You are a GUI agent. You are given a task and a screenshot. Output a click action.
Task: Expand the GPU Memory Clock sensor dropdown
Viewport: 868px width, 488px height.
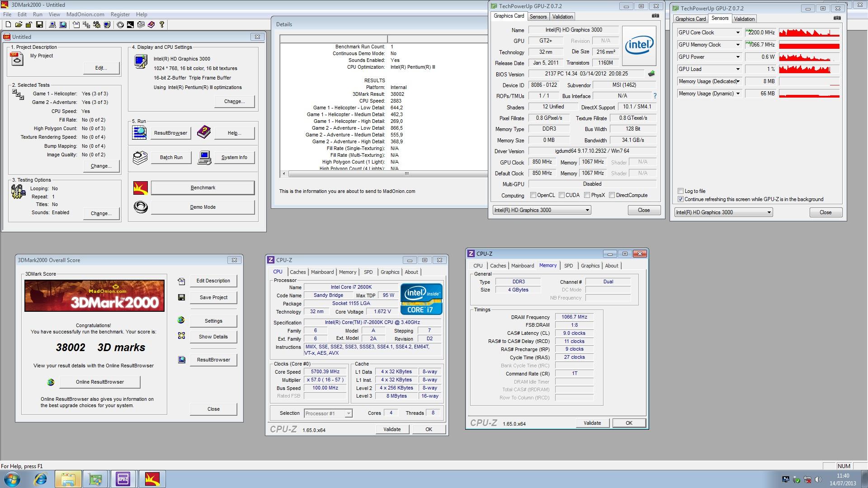coord(738,45)
